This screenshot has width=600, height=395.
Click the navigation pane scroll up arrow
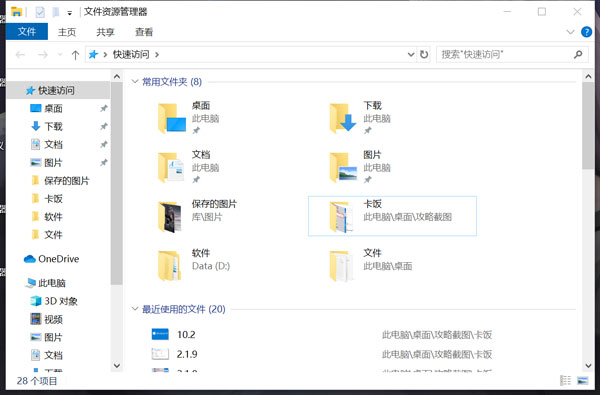[x=117, y=77]
